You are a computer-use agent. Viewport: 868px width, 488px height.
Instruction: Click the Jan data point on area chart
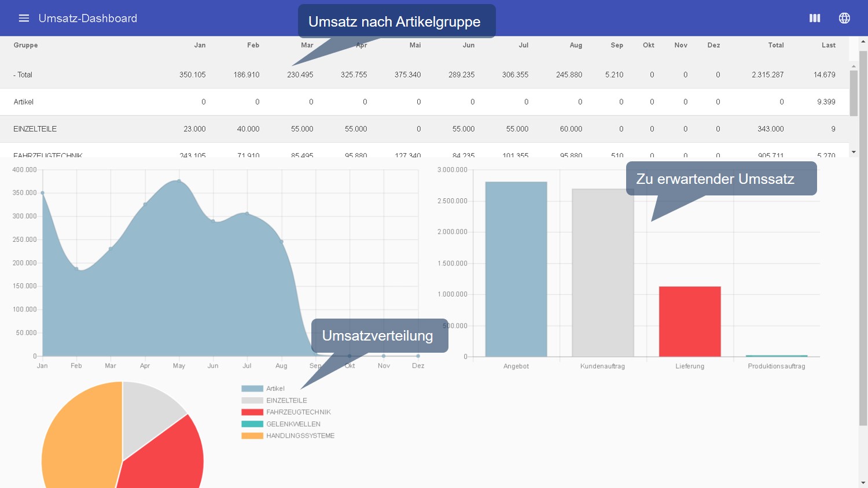click(42, 193)
